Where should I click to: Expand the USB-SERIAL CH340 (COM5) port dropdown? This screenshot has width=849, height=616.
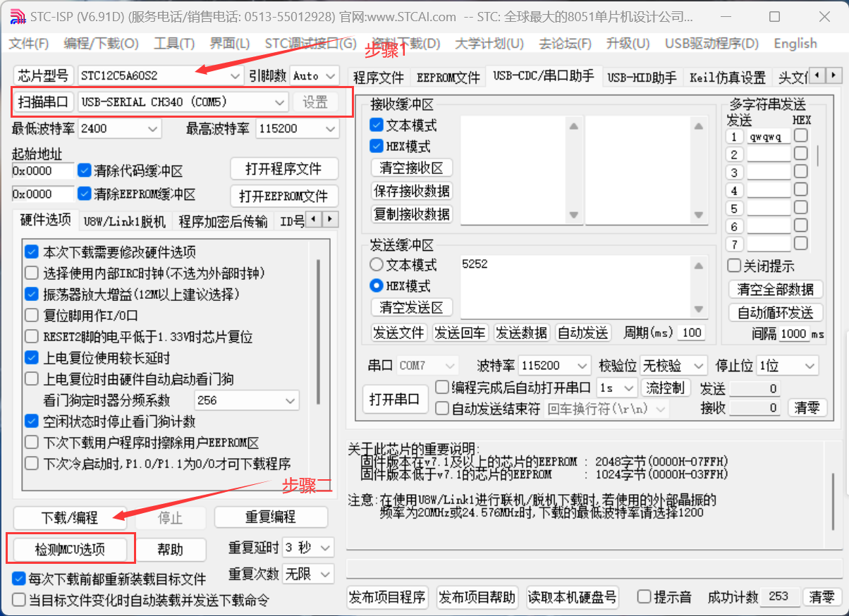pyautogui.click(x=280, y=102)
